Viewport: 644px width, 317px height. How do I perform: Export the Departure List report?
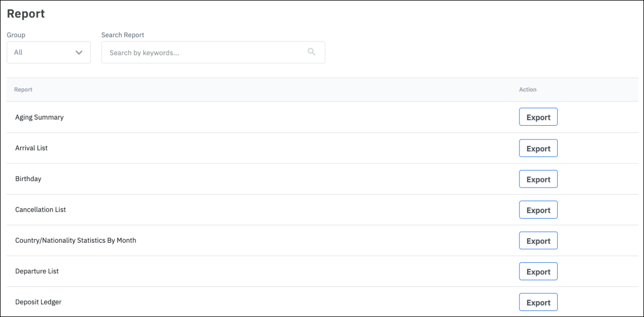(538, 272)
